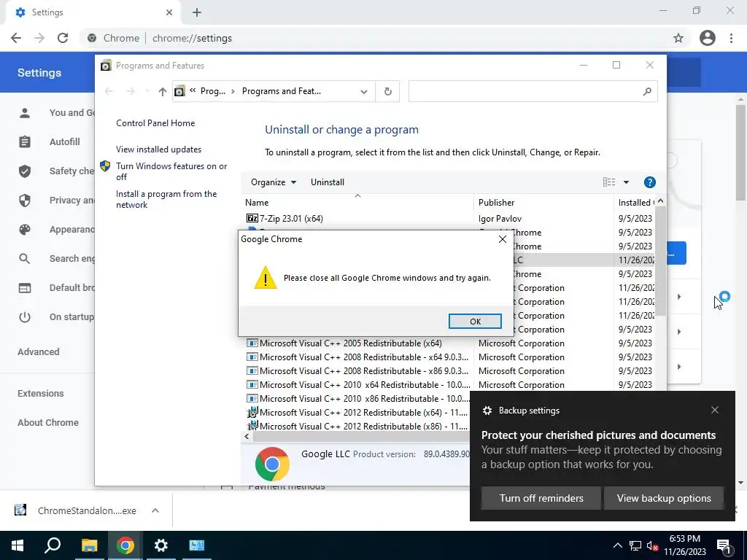Screen dimensions: 747x560
Task: Open Chrome three-dot menu
Action: [731, 38]
